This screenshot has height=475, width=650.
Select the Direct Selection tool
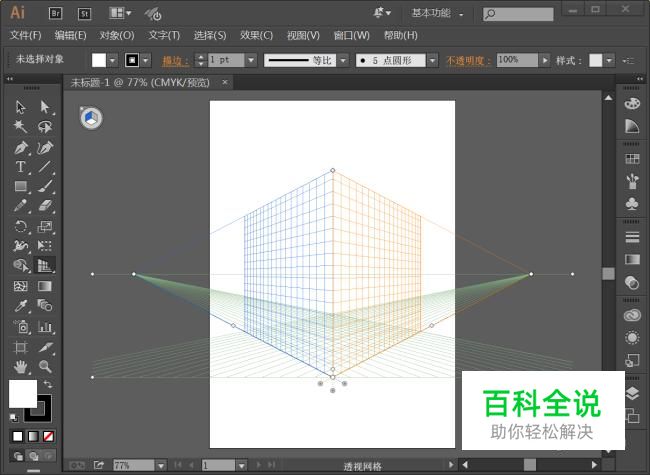[x=45, y=107]
